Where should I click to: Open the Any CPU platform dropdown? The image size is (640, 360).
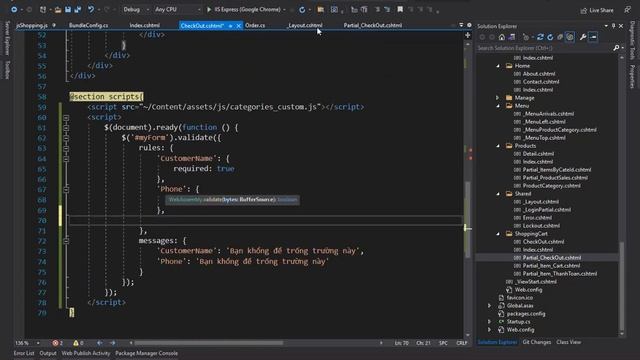(178, 9)
